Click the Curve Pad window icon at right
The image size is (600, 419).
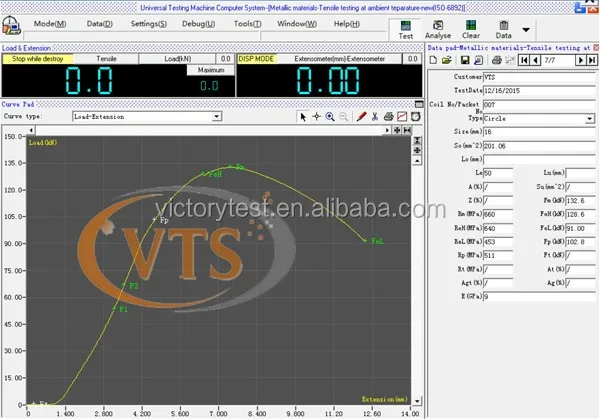419,104
